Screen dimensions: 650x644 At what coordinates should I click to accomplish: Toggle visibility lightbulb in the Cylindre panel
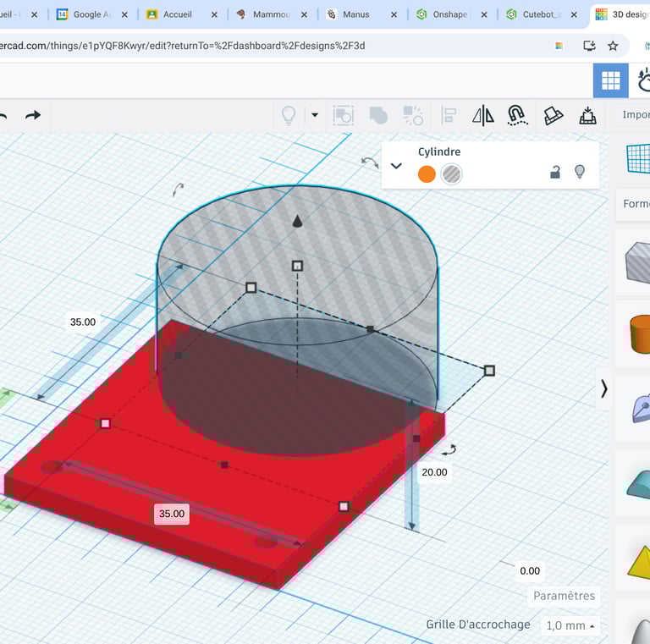click(x=580, y=172)
